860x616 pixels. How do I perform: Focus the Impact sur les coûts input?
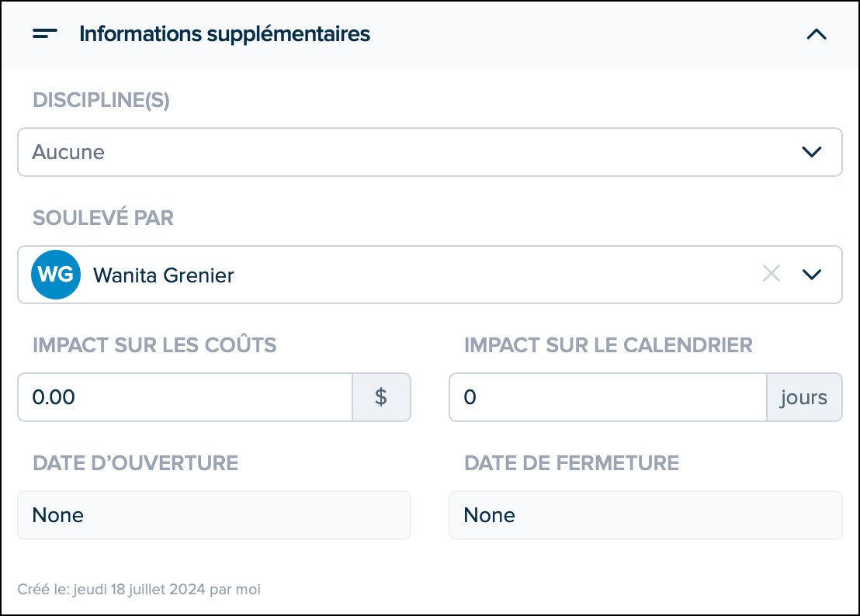[x=185, y=397]
